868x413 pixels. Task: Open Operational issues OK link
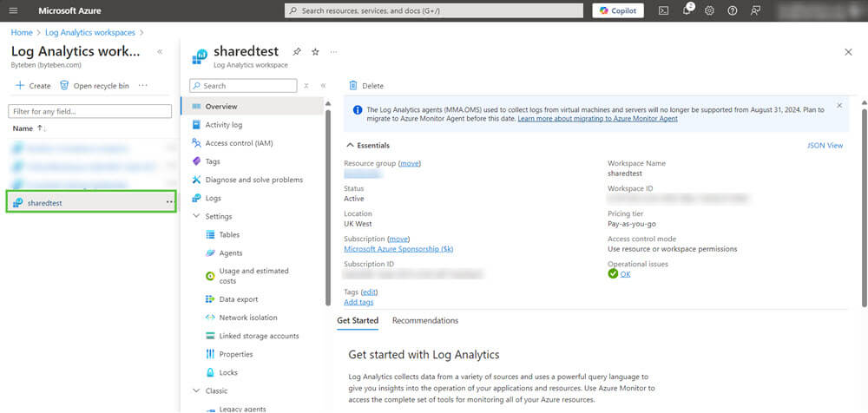625,273
